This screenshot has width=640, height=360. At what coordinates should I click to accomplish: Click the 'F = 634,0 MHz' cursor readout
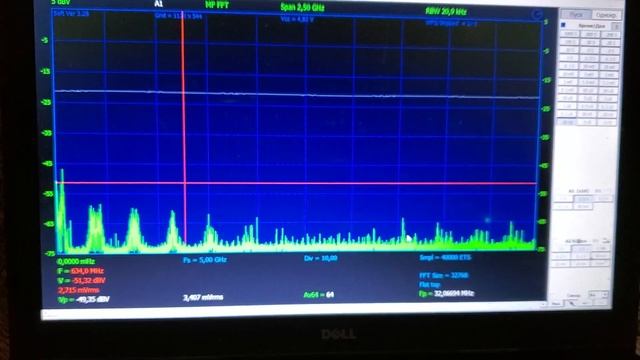click(x=80, y=271)
